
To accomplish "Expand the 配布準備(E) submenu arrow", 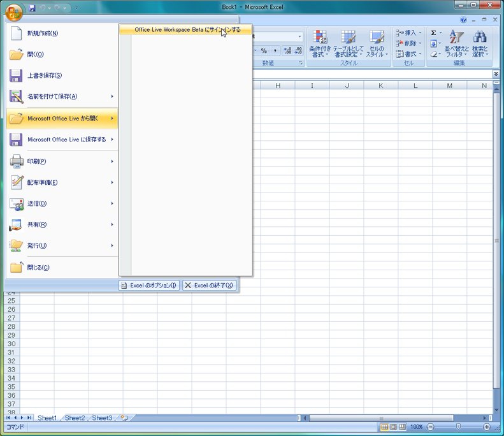I will click(112, 182).
